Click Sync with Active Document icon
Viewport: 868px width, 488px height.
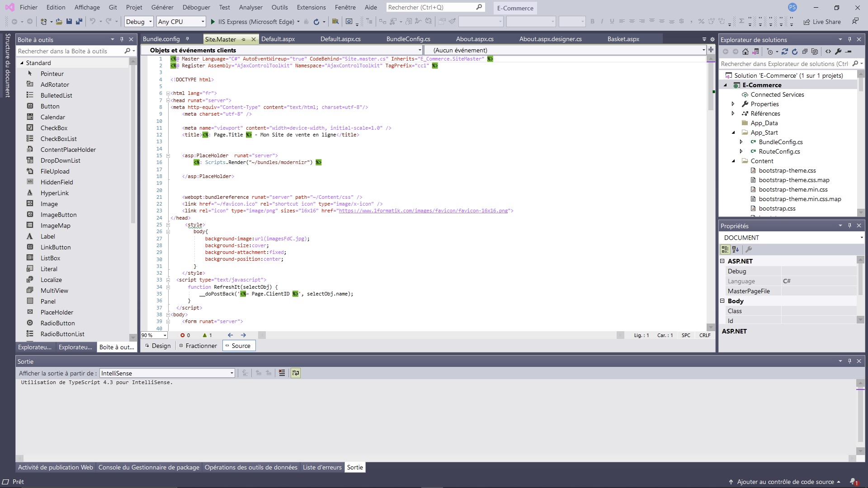click(784, 52)
